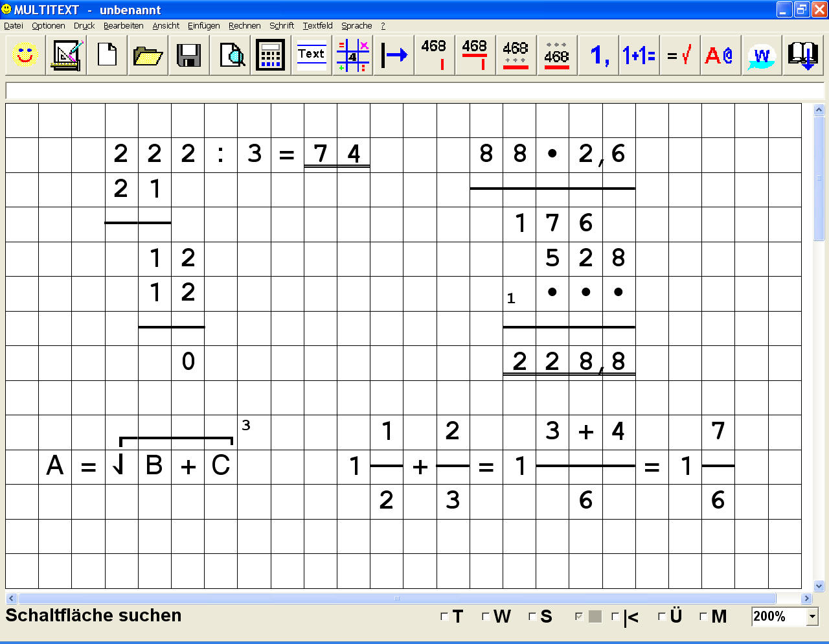Click the geometry ruler drawing icon

click(x=65, y=55)
